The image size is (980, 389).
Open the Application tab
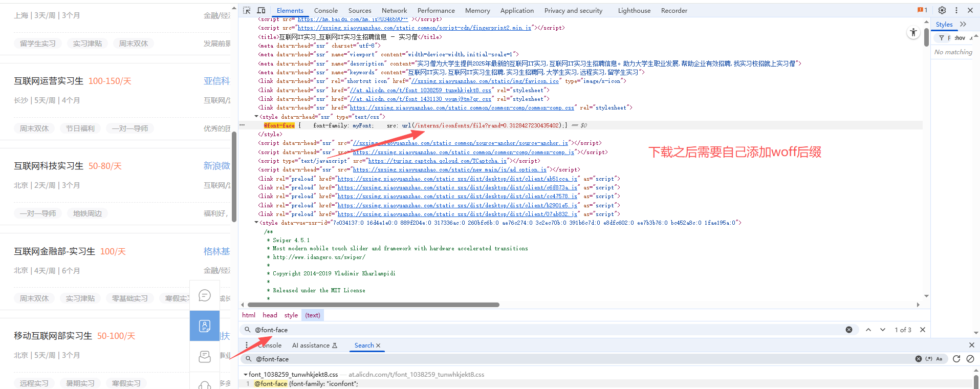(517, 10)
